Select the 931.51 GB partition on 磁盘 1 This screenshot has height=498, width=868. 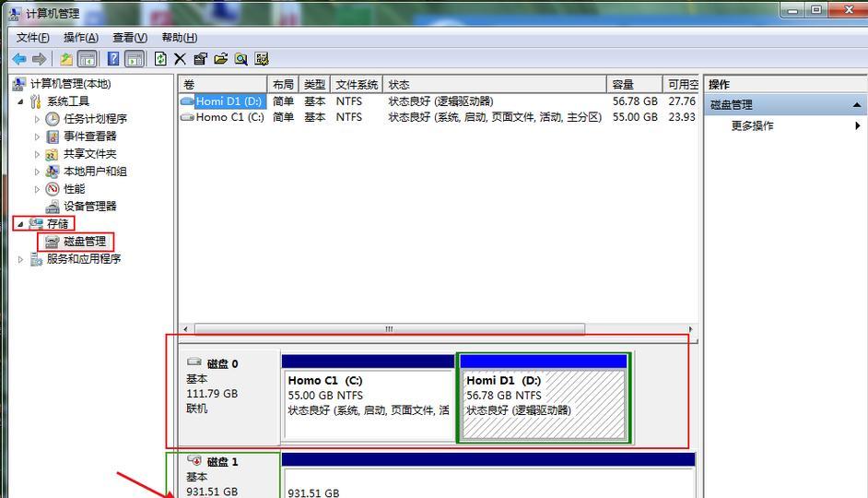488,477
